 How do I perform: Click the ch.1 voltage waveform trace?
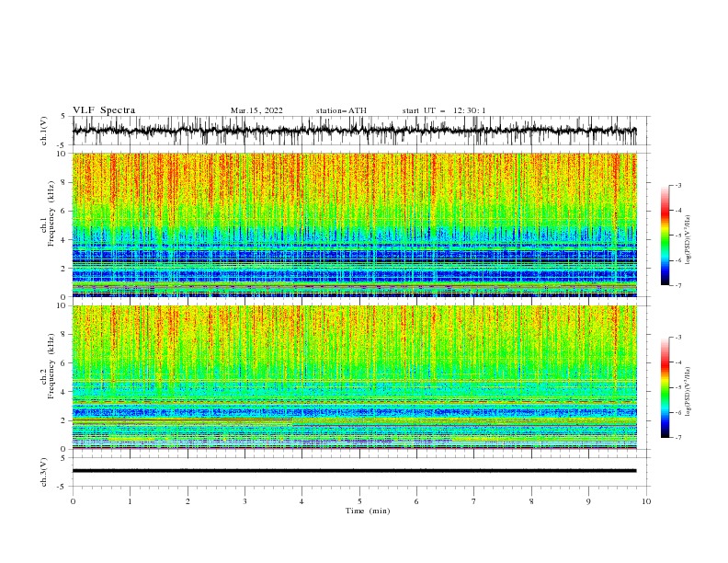click(x=354, y=131)
